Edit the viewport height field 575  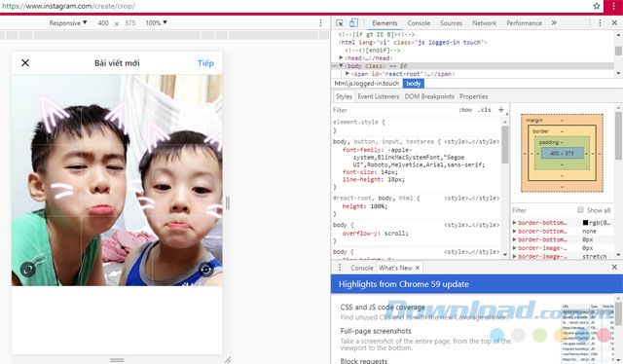click(x=129, y=23)
